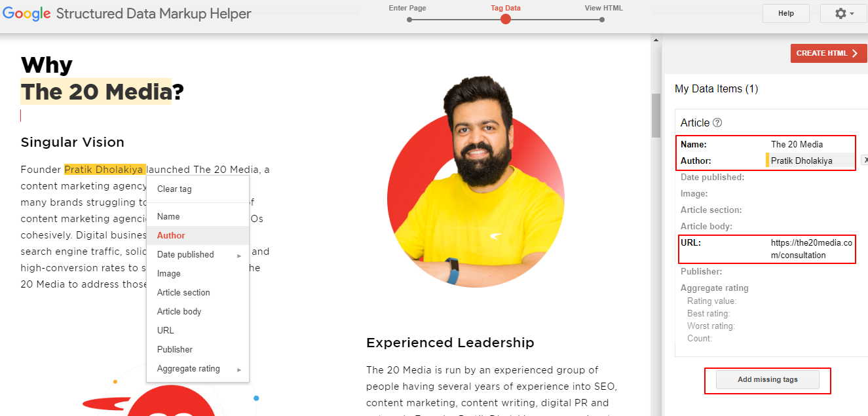
Task: Click the View HTML step marker
Action: click(602, 20)
